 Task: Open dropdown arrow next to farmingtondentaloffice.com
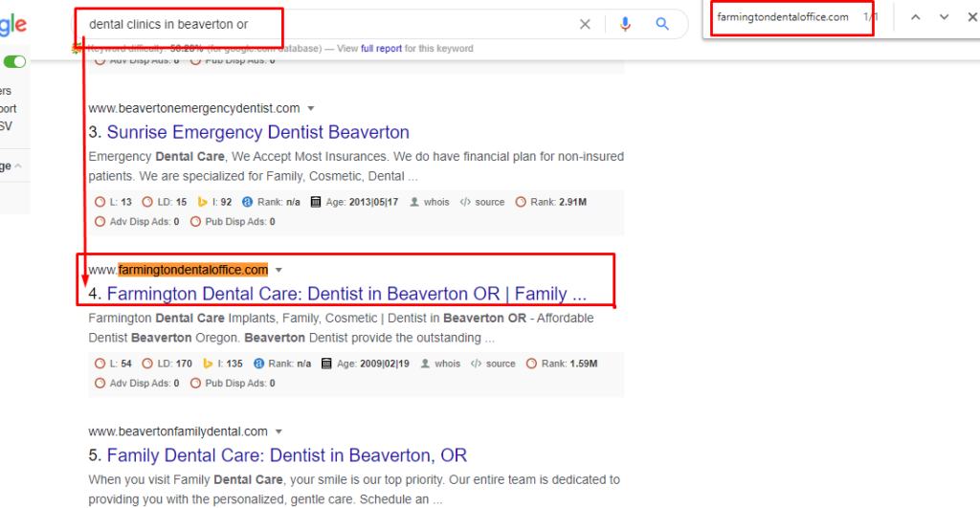coord(279,270)
